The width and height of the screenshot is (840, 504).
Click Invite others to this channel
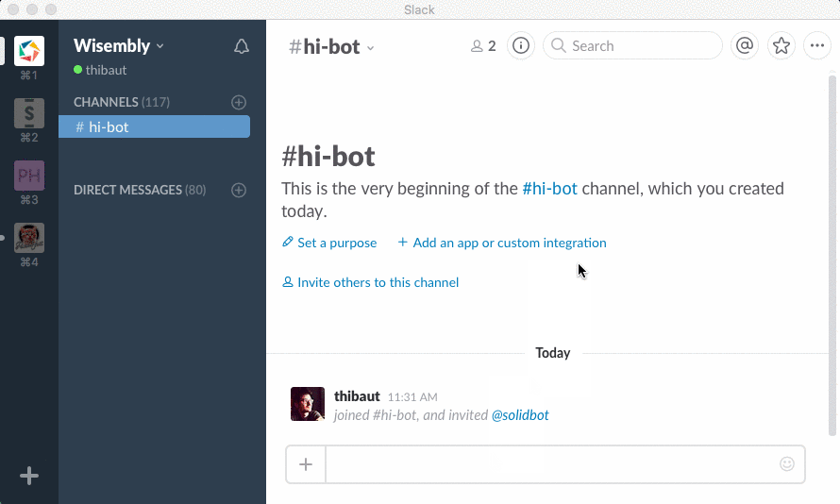click(370, 282)
